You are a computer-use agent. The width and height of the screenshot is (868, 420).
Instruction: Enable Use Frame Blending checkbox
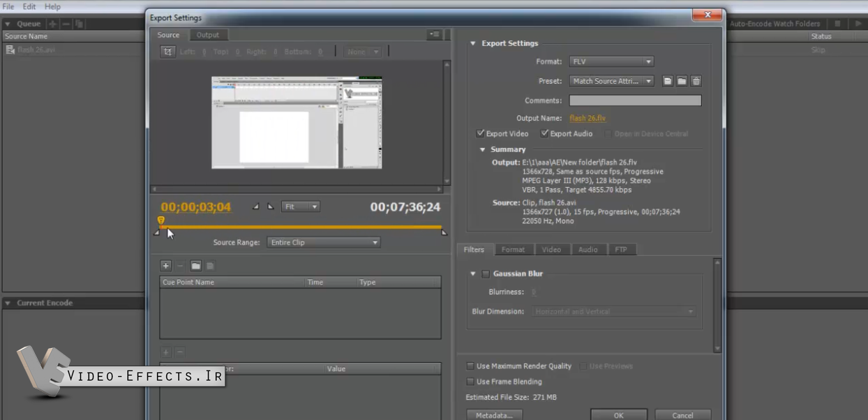(x=470, y=382)
